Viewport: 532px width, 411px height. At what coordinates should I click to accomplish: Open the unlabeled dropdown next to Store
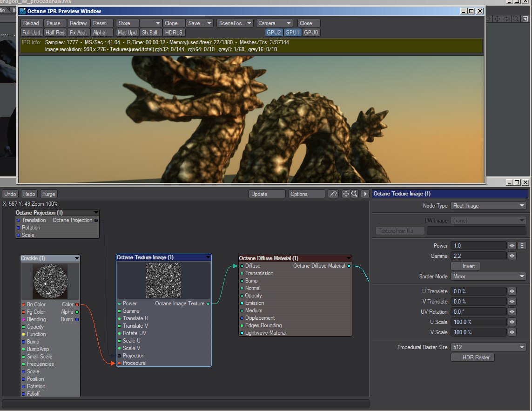(150, 23)
